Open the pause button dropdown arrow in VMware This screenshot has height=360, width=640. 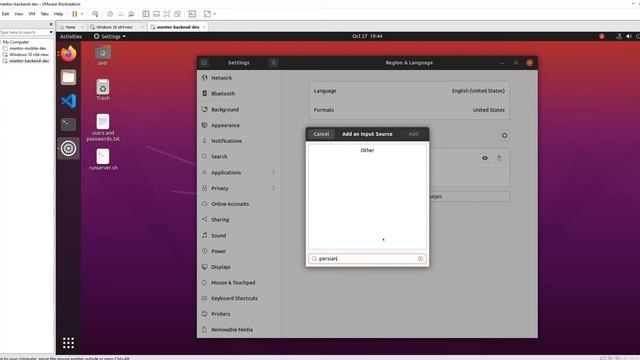(x=82, y=14)
